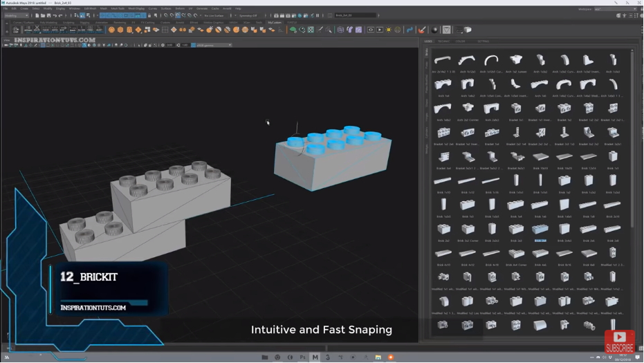The image size is (644, 363).
Task: Open the Edit menu
Action: pyautogui.click(x=14, y=8)
